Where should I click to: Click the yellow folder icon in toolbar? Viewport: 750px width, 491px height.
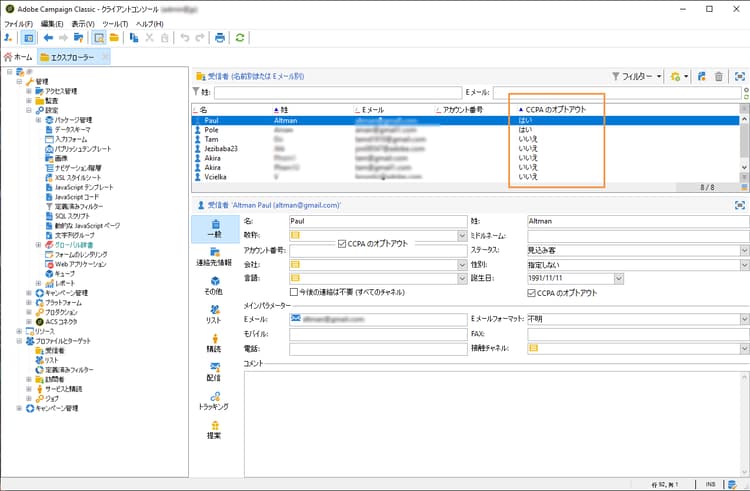(114, 38)
